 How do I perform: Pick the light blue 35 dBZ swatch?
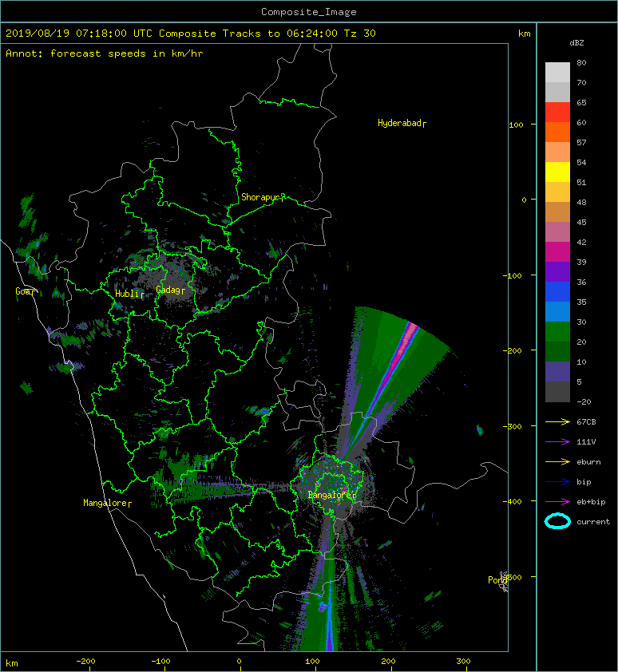tap(557, 311)
